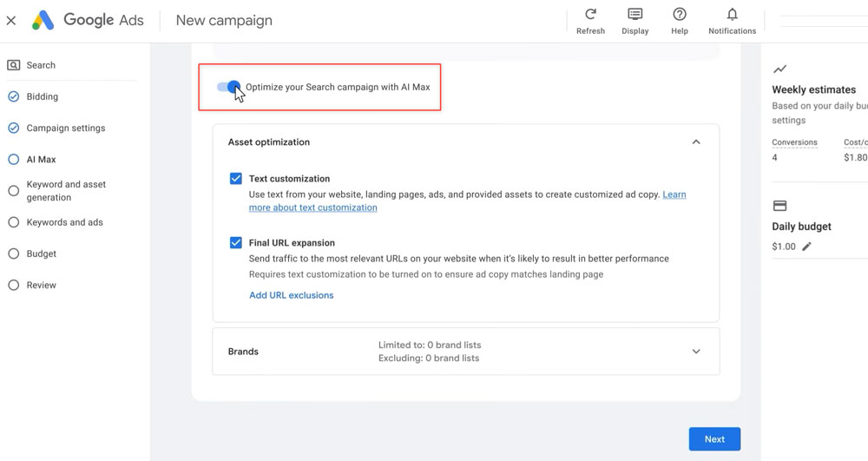Image resolution: width=868 pixels, height=461 pixels.
Task: Click the weekly estimates trend icon
Action: point(779,69)
